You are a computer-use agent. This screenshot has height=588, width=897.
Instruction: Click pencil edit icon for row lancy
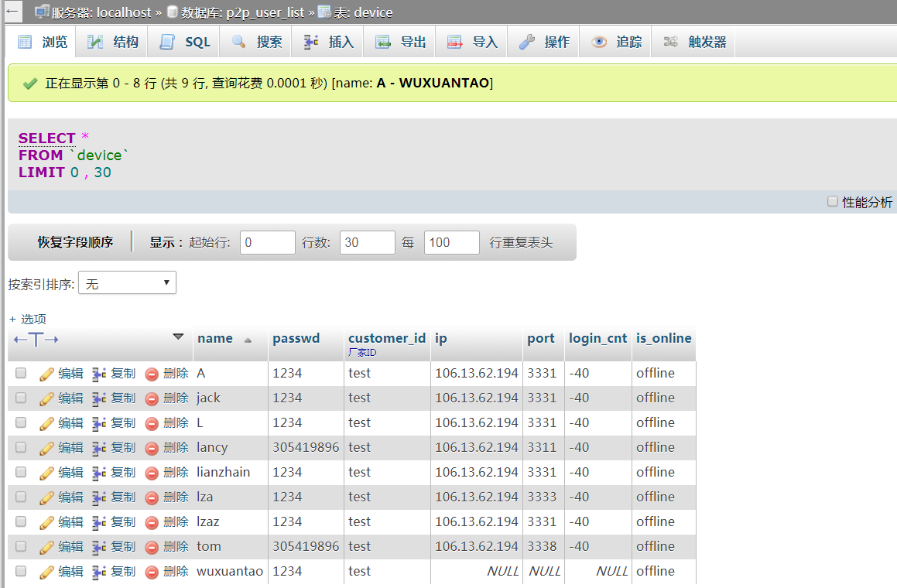click(x=46, y=449)
